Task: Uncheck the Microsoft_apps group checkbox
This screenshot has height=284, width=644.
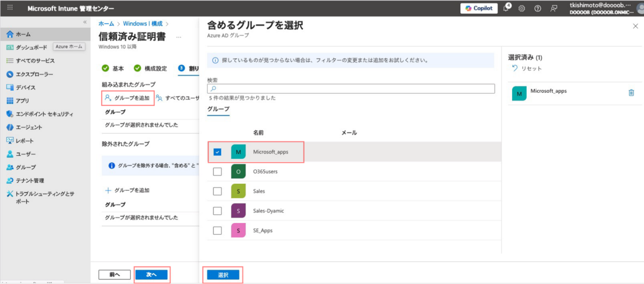Action: coord(217,152)
